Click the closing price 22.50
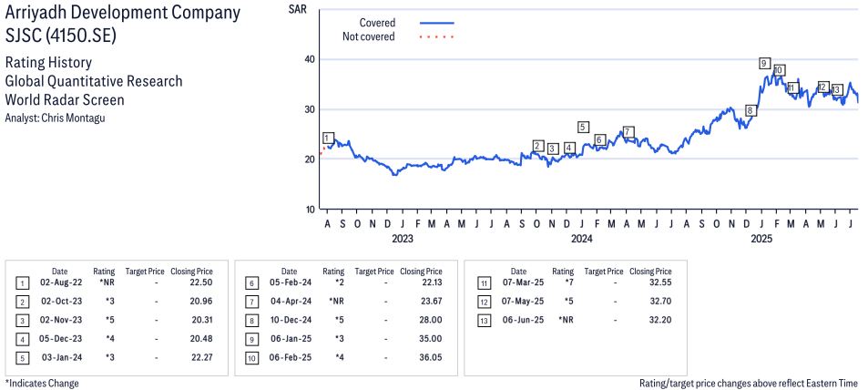This screenshot has width=868, height=390. [201, 283]
